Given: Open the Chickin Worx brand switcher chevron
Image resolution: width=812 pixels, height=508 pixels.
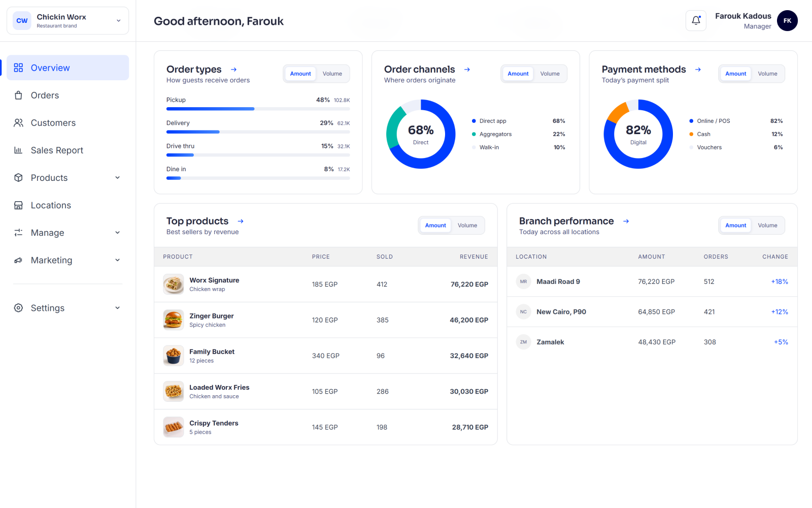Looking at the screenshot, I should (119, 21).
